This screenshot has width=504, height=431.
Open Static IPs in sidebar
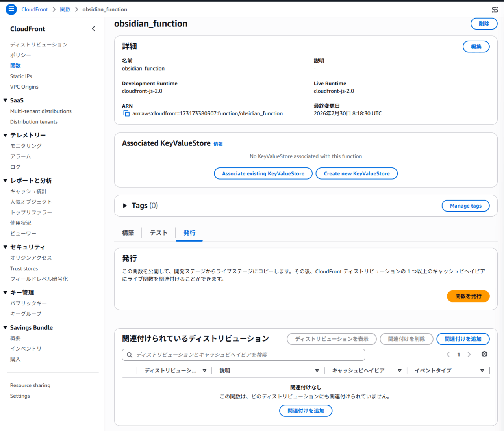(21, 76)
